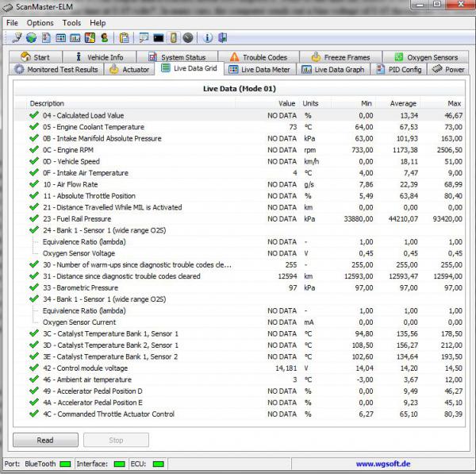Toggle the checkmark for 0D - Vehicle Speed
Screen dimensions: 476x474
[34, 161]
